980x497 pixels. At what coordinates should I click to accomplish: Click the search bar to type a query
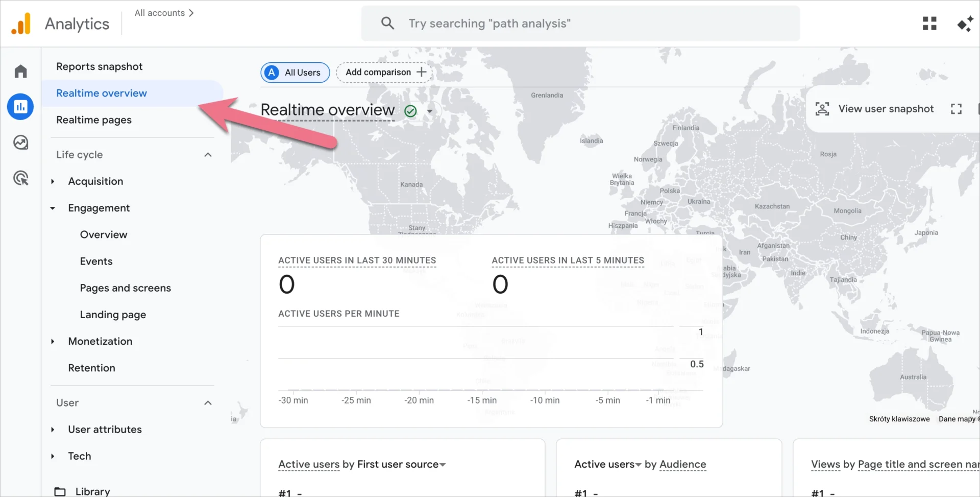tap(580, 23)
